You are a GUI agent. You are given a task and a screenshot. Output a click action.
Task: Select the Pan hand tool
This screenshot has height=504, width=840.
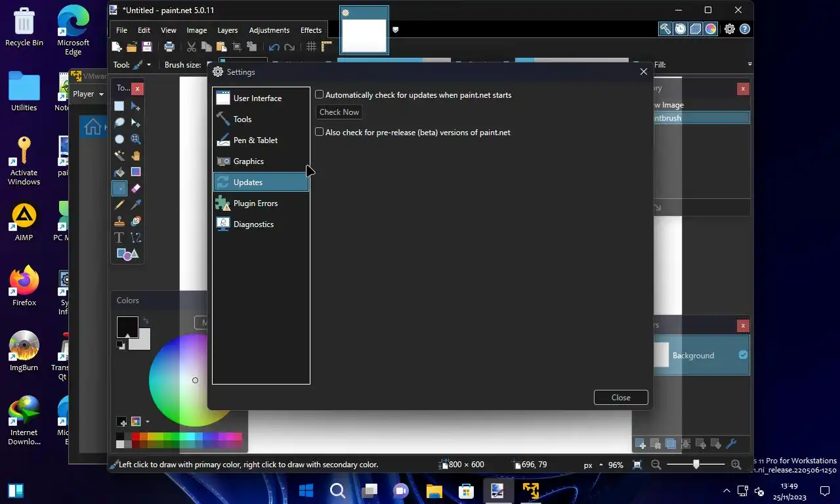tap(136, 156)
